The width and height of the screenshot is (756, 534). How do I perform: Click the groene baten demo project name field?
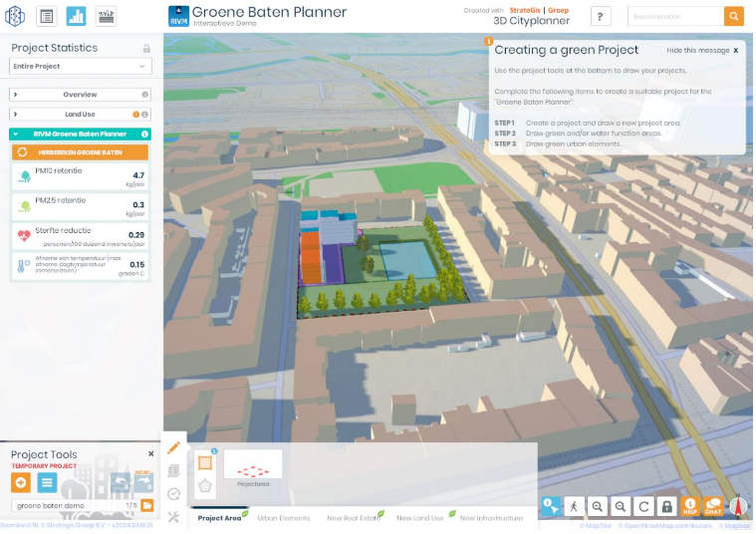click(68, 505)
